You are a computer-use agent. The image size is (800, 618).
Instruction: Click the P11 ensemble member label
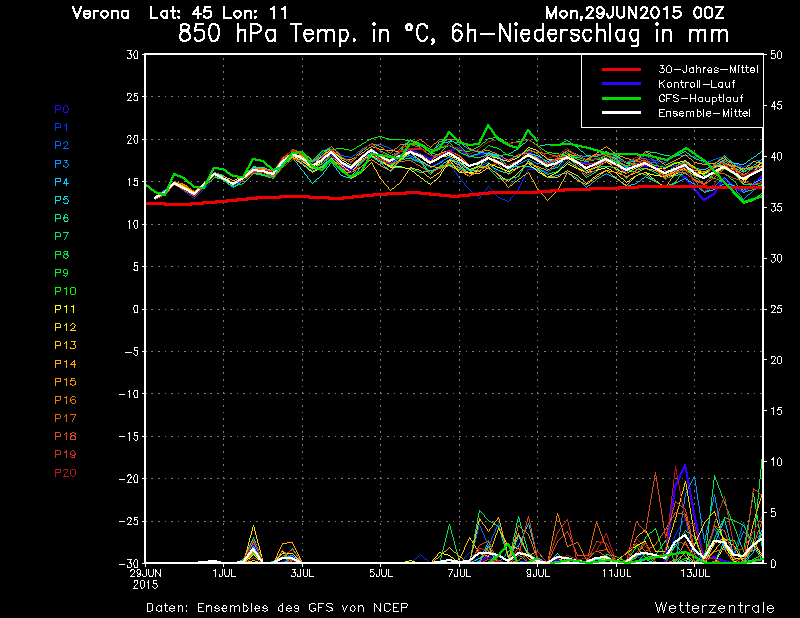(65, 309)
